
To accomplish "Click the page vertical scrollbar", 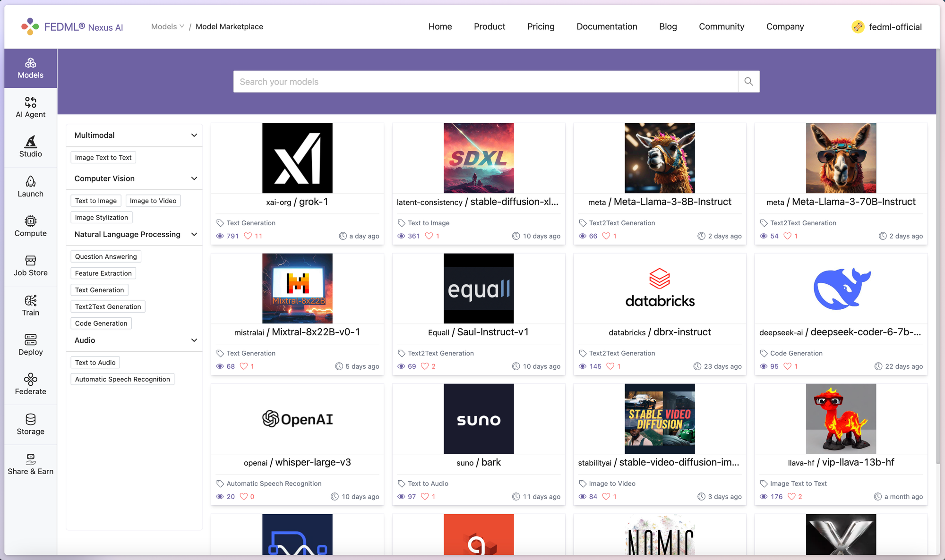I will [938, 255].
